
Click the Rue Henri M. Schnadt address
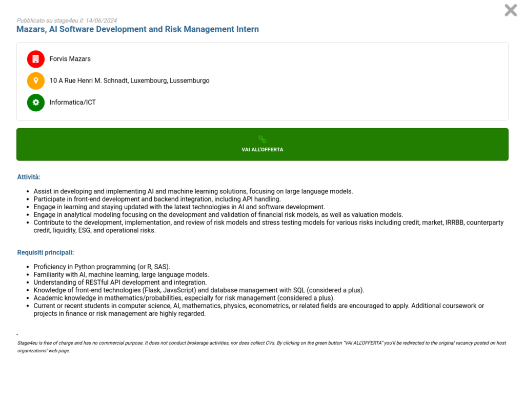point(129,81)
